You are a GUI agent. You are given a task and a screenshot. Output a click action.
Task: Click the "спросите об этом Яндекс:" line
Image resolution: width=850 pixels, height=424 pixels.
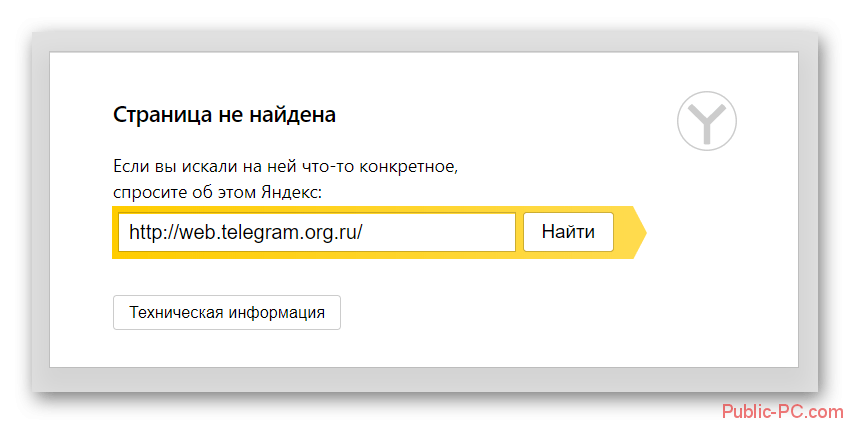(x=220, y=190)
